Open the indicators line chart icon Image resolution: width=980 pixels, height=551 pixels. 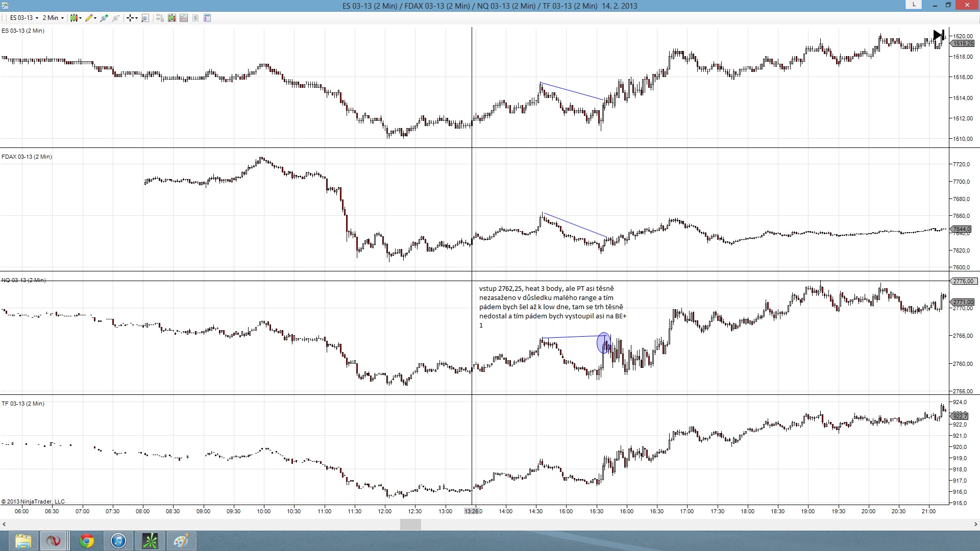coord(184,18)
